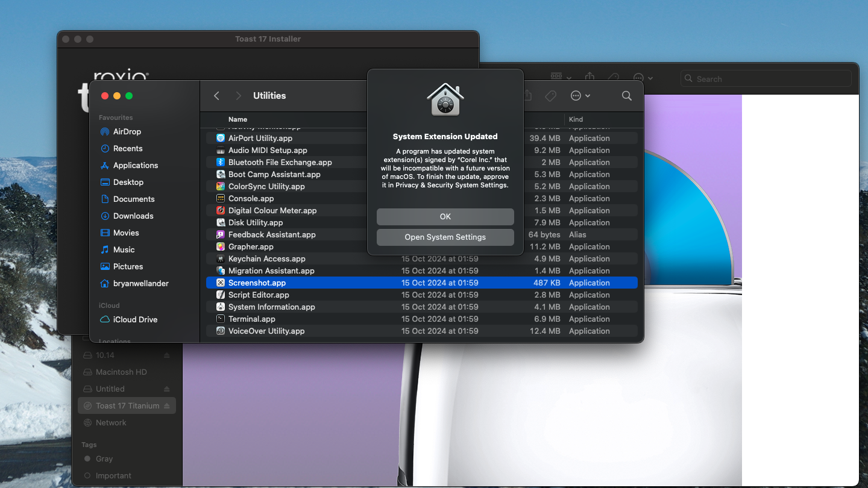The height and width of the screenshot is (488, 868).
Task: Select the Bluetooth File Exchange app icon
Action: coord(221,162)
